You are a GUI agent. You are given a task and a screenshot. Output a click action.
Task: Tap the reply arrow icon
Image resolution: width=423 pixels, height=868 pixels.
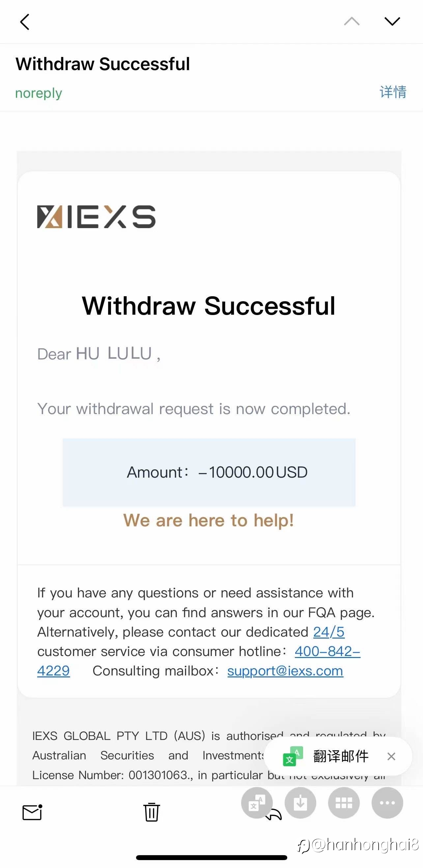pos(274,815)
